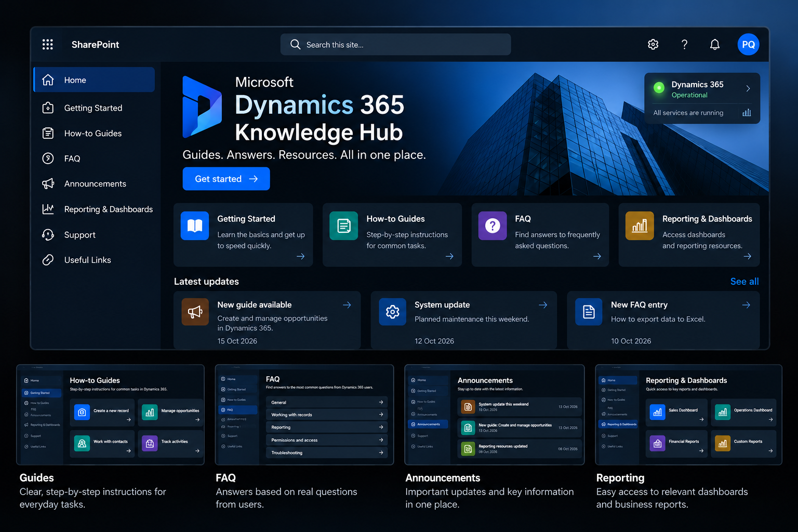This screenshot has width=798, height=532.
Task: Click the SharePoint title
Action: [x=95, y=45]
